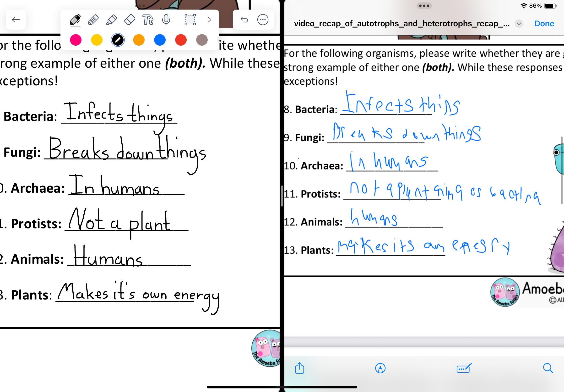Select the black pen color

click(118, 40)
